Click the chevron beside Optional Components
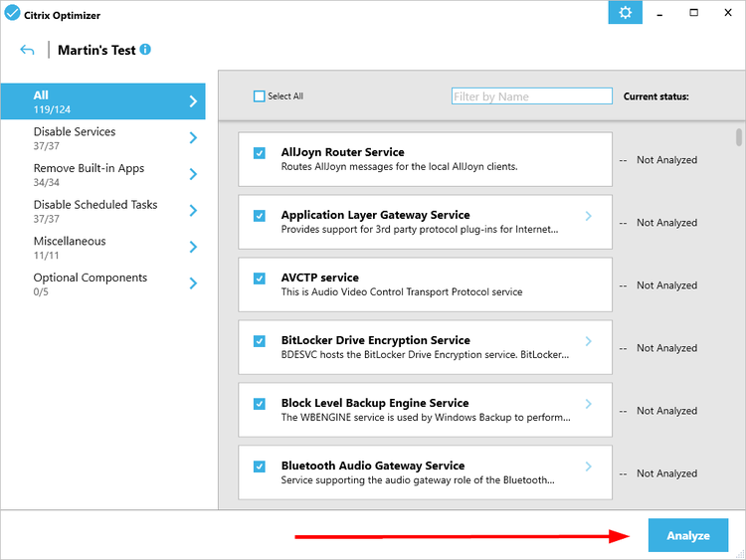Image resolution: width=746 pixels, height=560 pixels. click(193, 283)
